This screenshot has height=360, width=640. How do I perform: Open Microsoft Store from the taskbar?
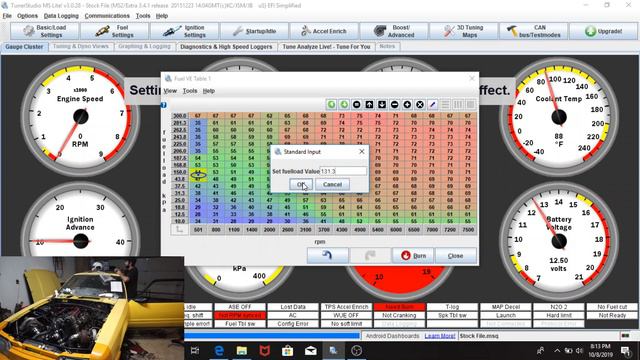pyautogui.click(x=287, y=351)
